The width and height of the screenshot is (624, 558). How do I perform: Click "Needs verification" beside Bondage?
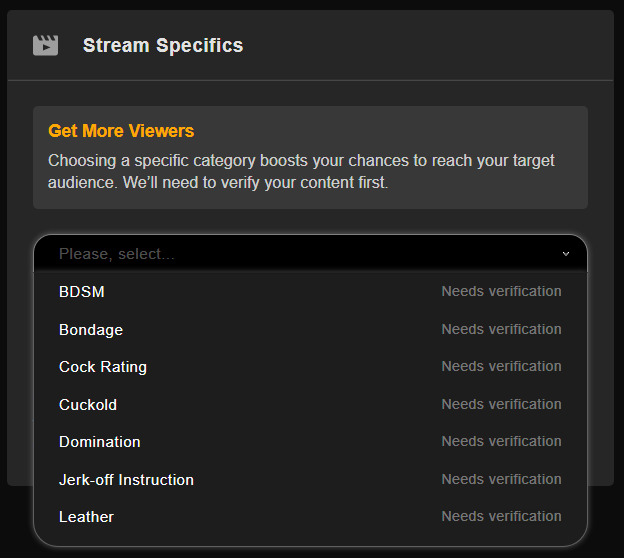point(501,329)
